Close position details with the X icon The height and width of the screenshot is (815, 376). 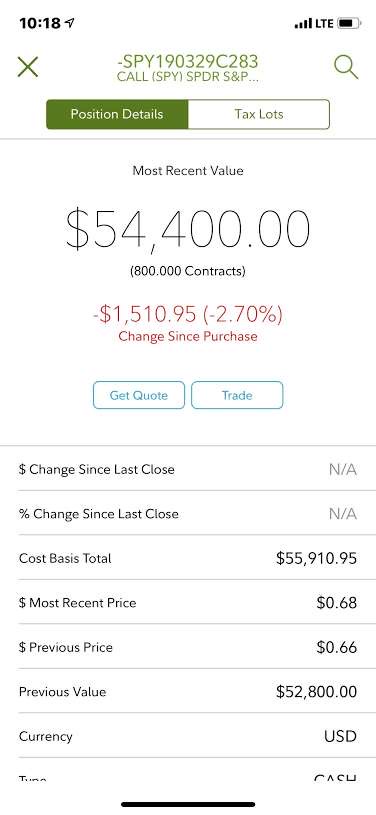tap(28, 67)
